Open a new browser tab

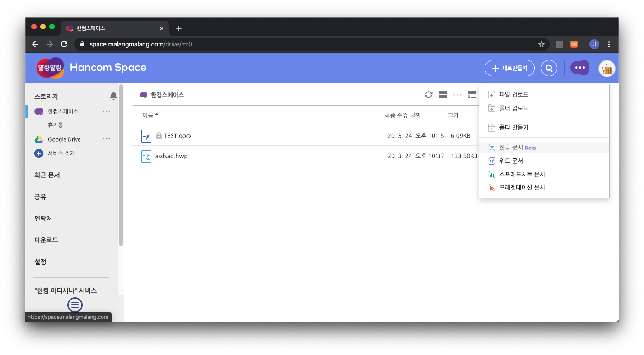[179, 28]
